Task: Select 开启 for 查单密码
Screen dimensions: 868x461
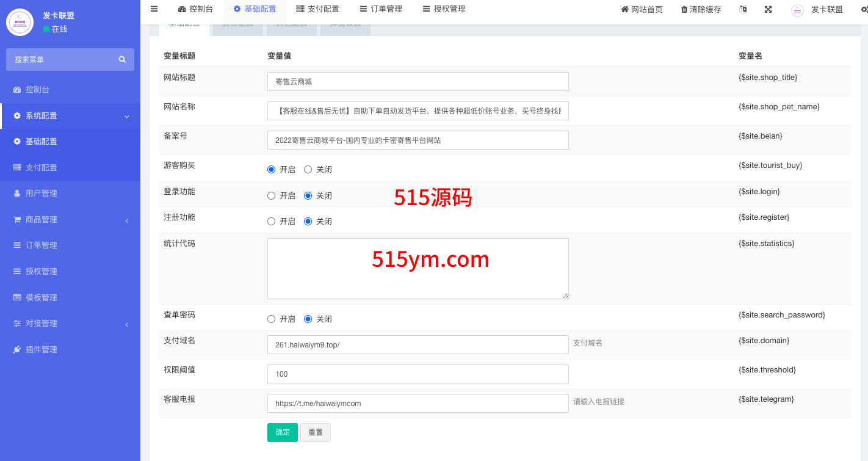Action: coord(272,319)
